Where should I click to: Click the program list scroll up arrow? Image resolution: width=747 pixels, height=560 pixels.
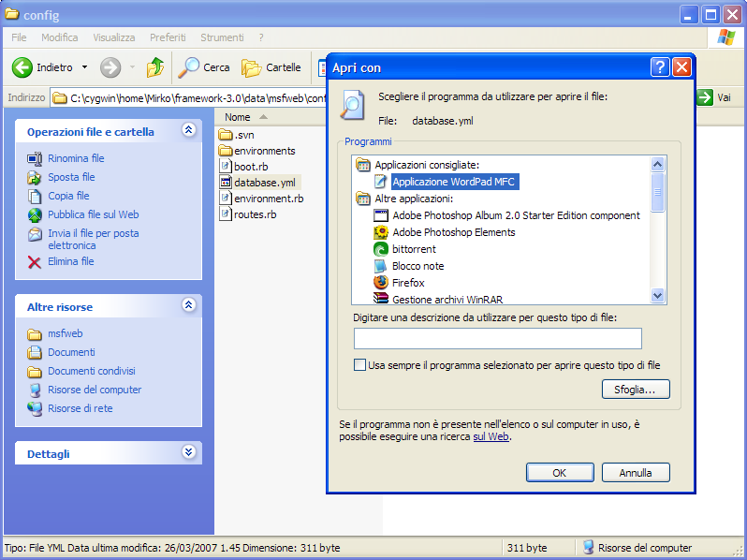click(657, 165)
